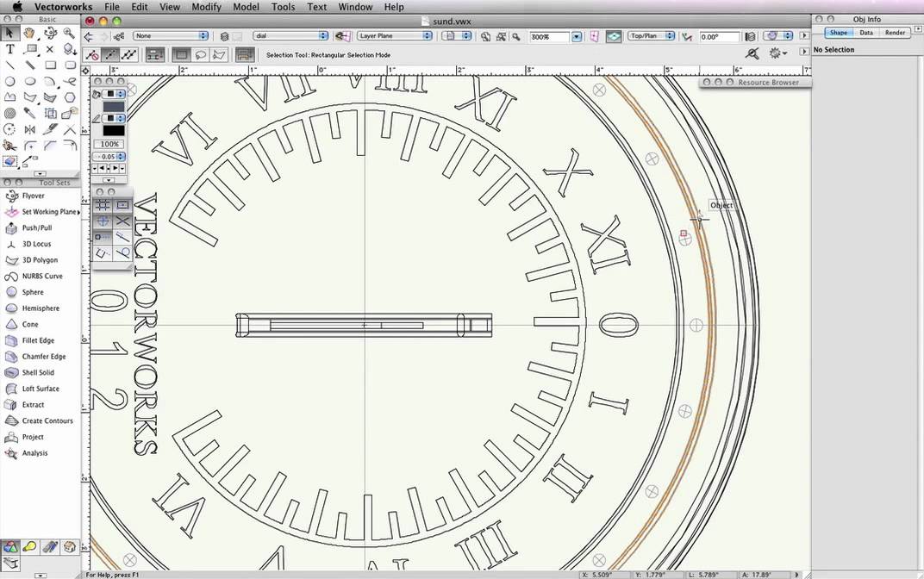
Task: Open the Modify menu
Action: 206,7
